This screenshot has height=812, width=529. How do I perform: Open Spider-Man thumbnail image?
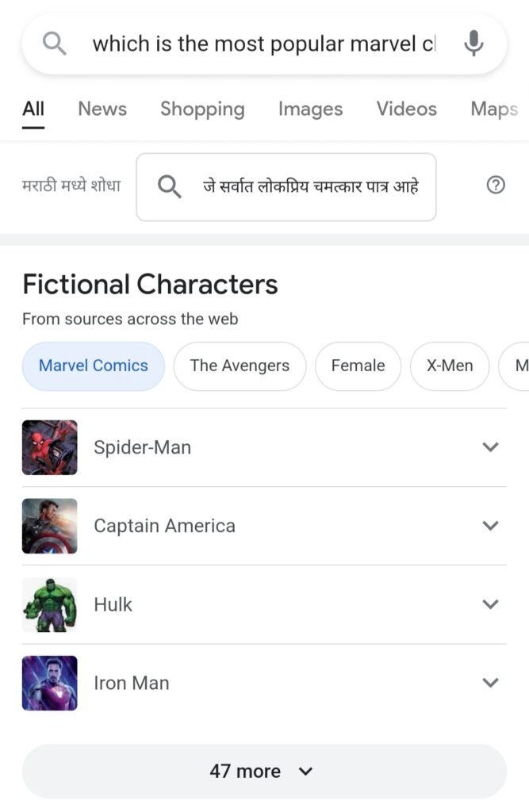(x=50, y=447)
